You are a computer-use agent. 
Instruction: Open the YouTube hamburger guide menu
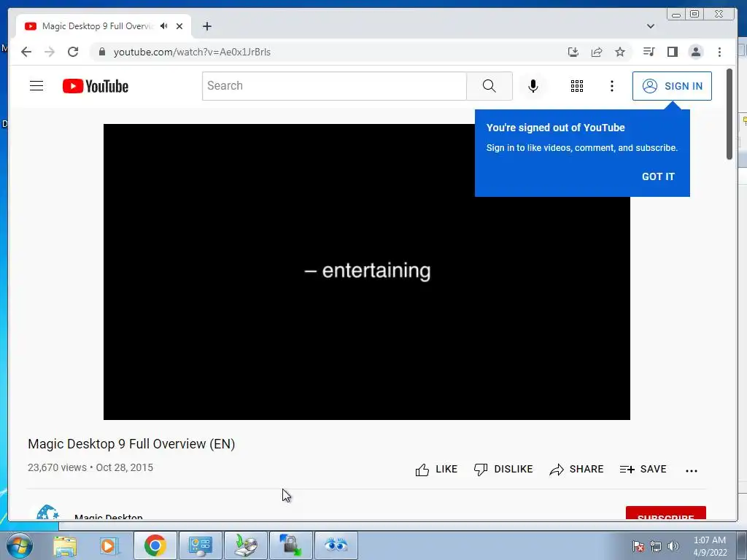pyautogui.click(x=36, y=86)
